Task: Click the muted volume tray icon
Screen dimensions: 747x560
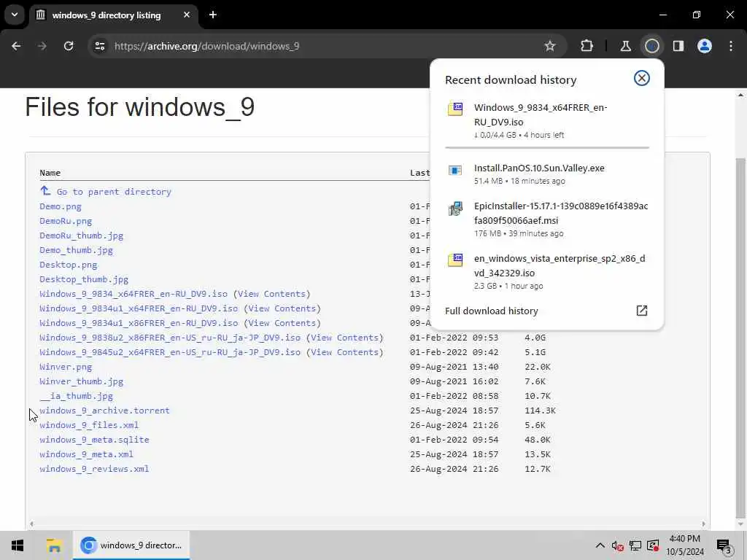Action: pyautogui.click(x=617, y=545)
